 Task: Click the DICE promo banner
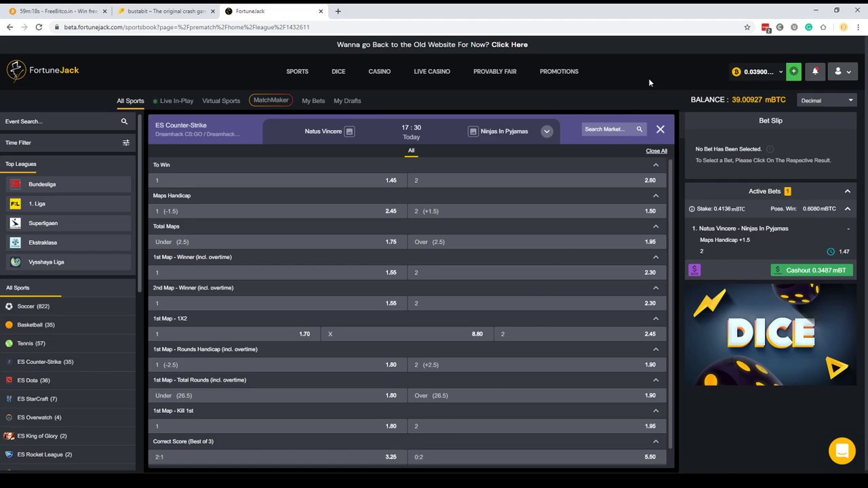pyautogui.click(x=770, y=335)
